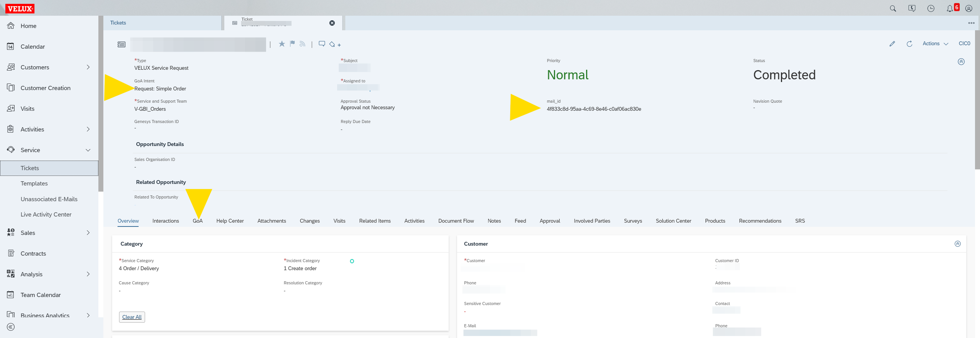
Task: Click the Contracts sidebar icon
Action: tap(11, 253)
